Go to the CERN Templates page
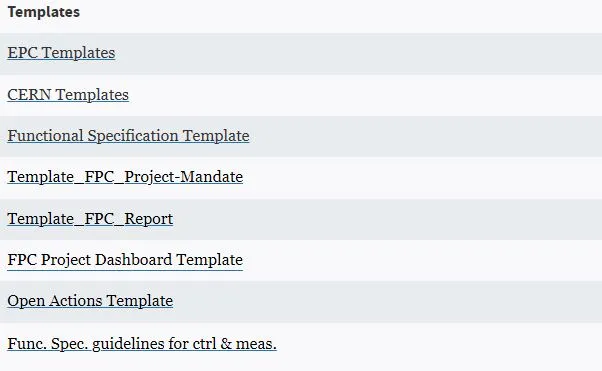The width and height of the screenshot is (602, 371). pyautogui.click(x=68, y=94)
